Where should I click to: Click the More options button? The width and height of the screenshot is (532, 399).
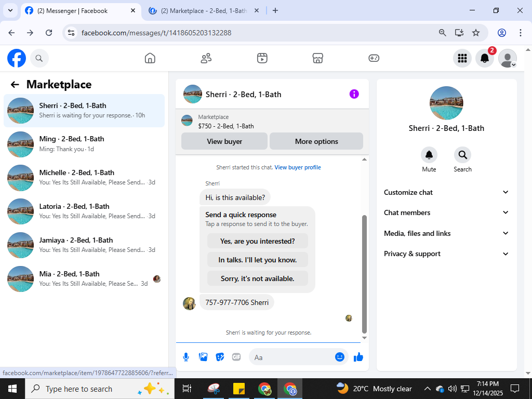click(x=316, y=141)
